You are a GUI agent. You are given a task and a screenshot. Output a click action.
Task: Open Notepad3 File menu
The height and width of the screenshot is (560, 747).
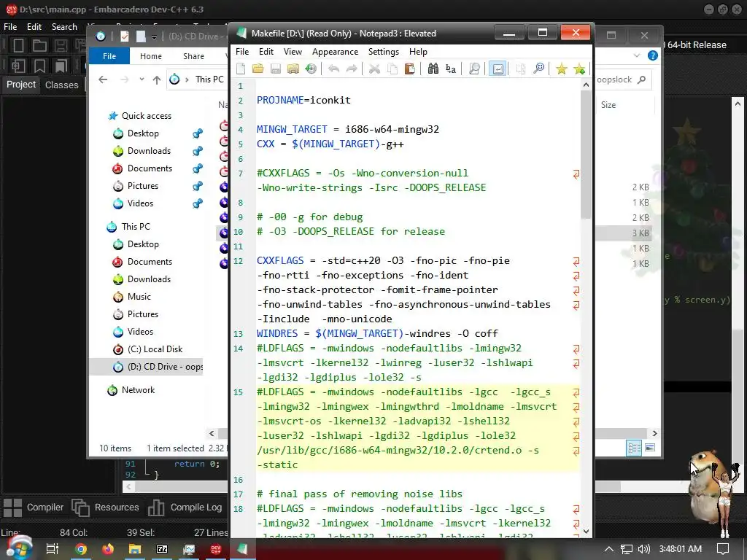tap(242, 52)
